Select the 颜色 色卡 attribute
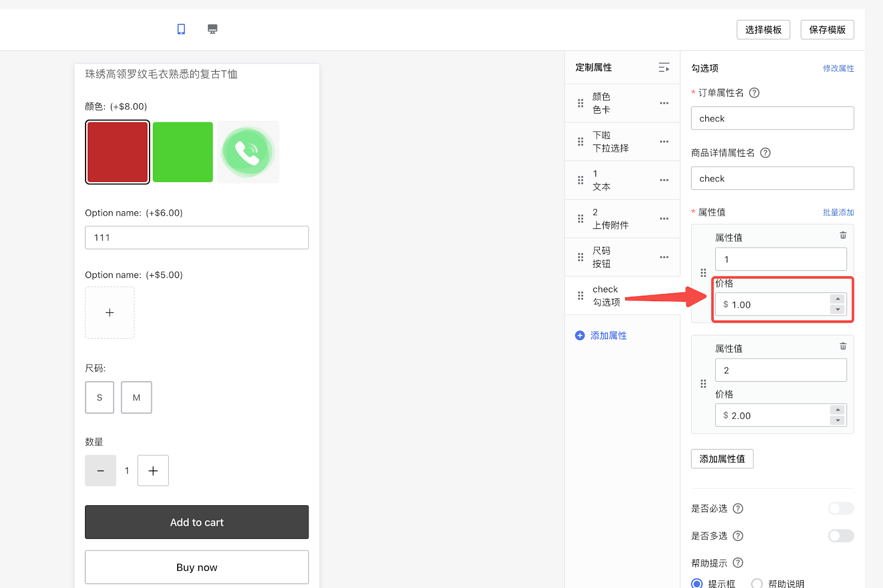Screen dimensions: 883x588 (623, 103)
